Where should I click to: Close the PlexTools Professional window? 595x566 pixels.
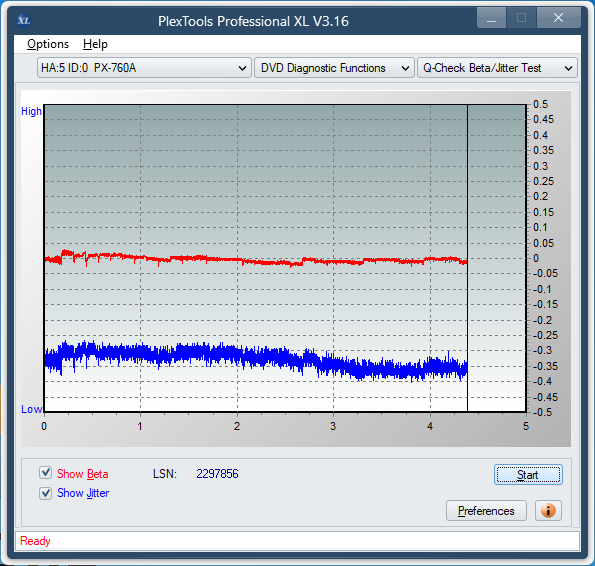tap(558, 18)
